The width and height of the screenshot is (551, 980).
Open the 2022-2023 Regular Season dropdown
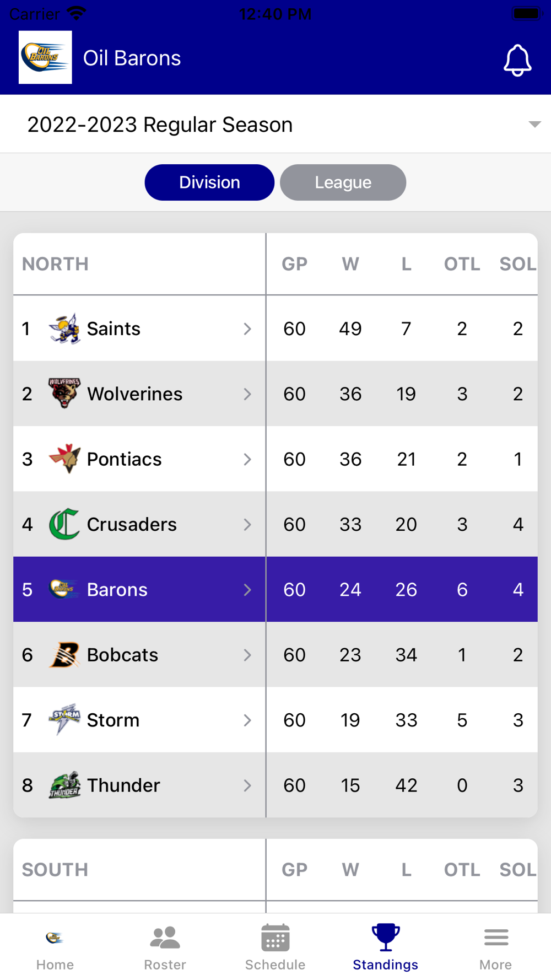click(275, 124)
